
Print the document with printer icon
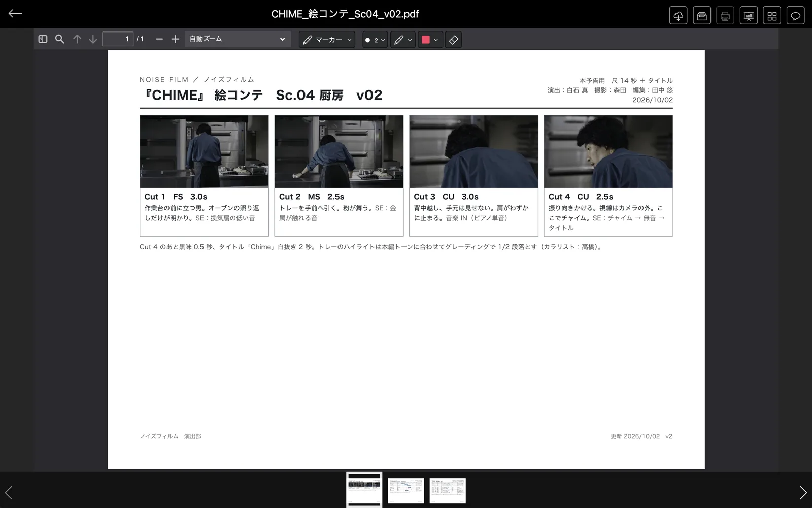(x=725, y=16)
